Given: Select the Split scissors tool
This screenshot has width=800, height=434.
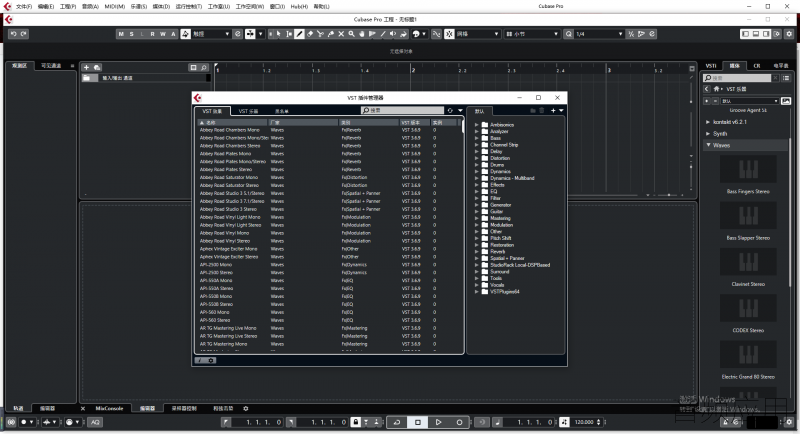Looking at the screenshot, I should [320, 34].
